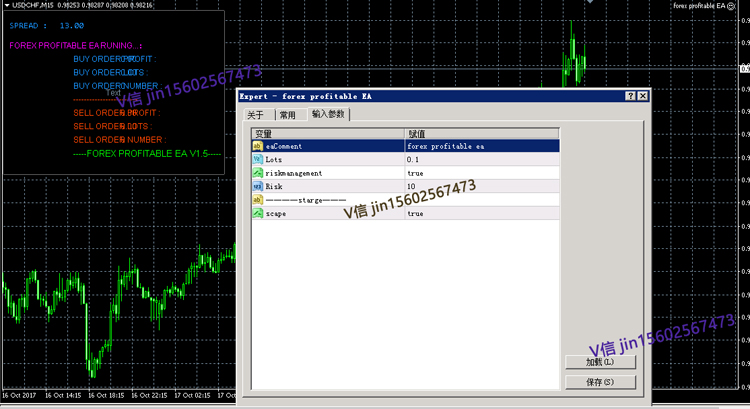The image size is (750, 409).
Task: Click the 保存 (S) button
Action: pos(600,382)
